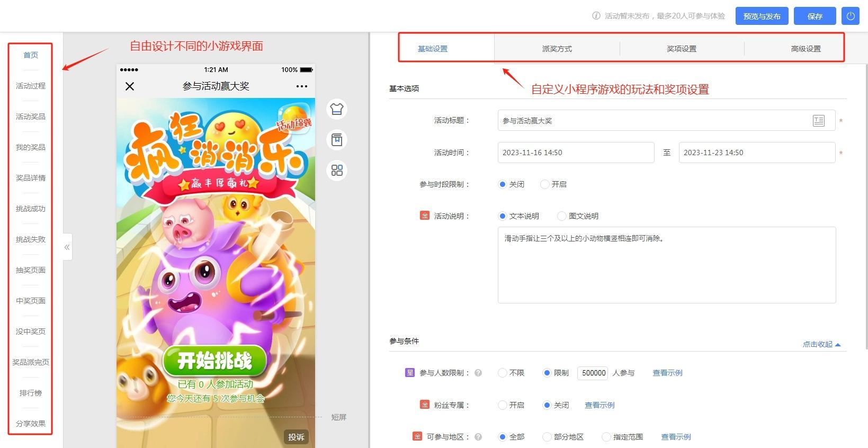The width and height of the screenshot is (868, 448).
Task: Open the template archive icon beside phone preview
Action: [x=337, y=140]
